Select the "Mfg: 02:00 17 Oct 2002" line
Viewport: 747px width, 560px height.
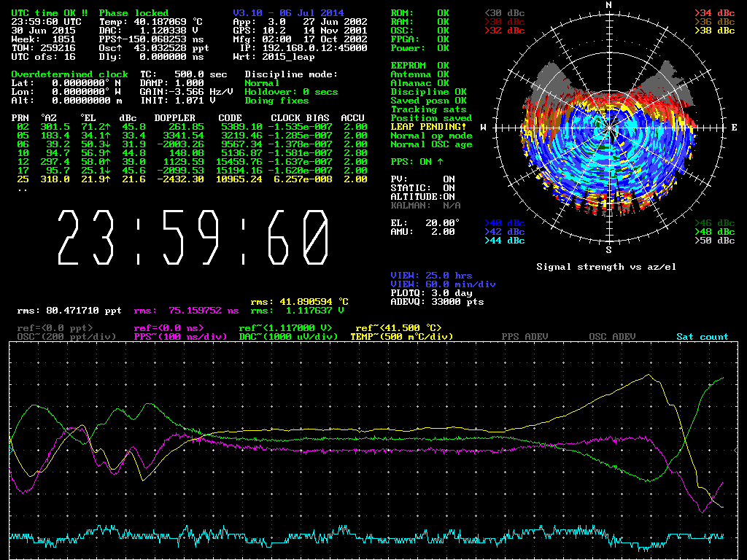click(x=300, y=39)
